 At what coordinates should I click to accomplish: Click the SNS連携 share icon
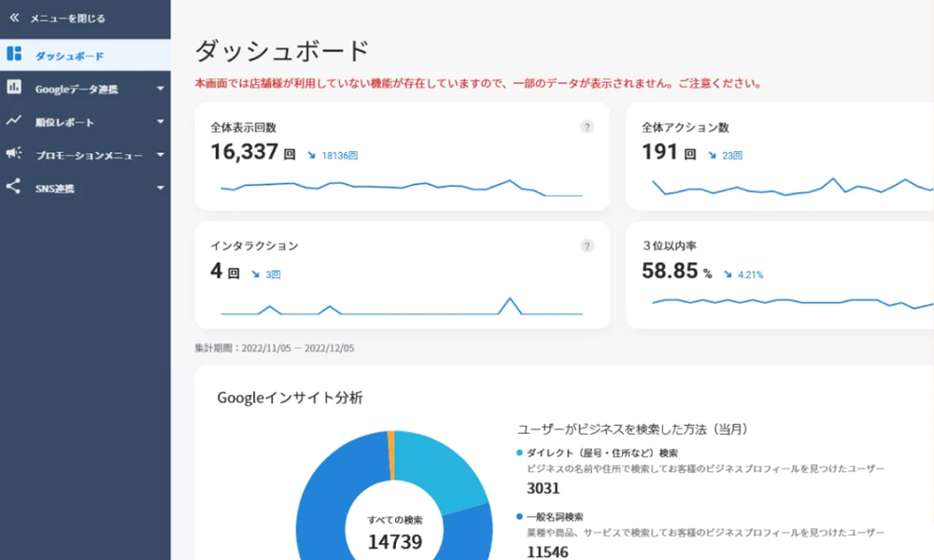tap(14, 188)
